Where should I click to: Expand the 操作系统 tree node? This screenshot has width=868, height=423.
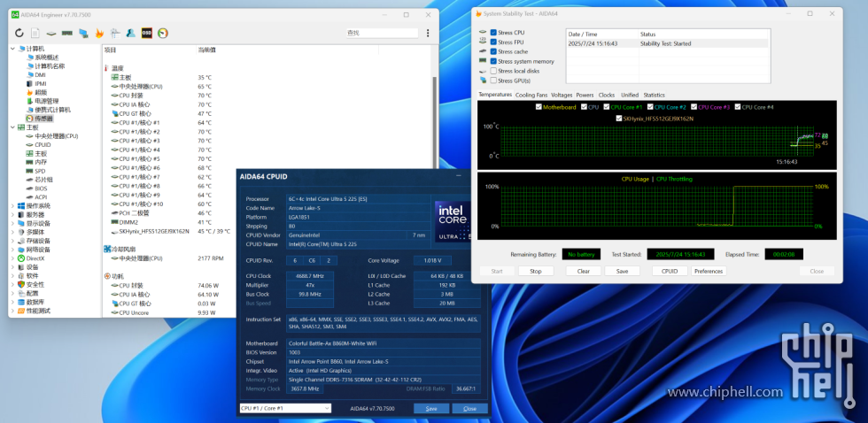[x=13, y=205]
